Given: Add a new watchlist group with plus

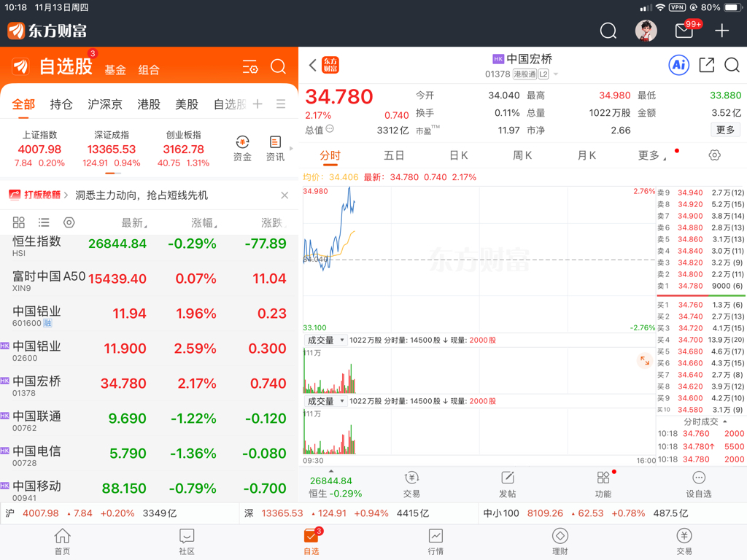Looking at the screenshot, I should [258, 104].
